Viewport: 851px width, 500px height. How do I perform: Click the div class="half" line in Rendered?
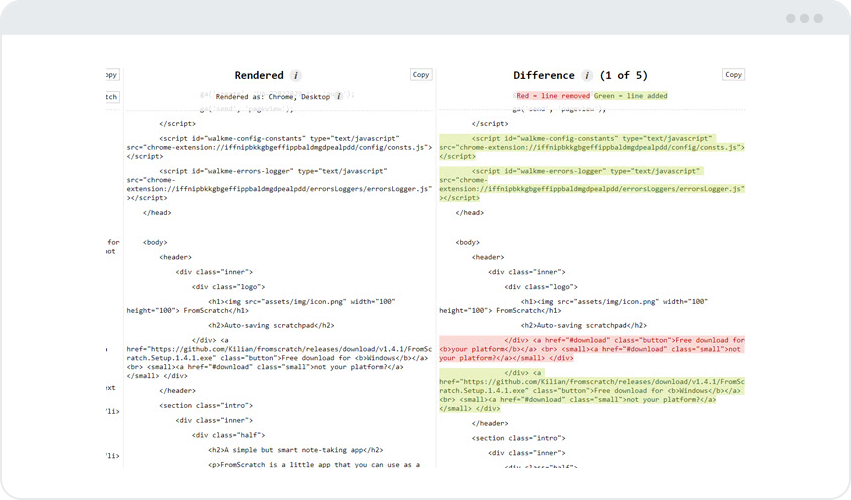[228, 435]
